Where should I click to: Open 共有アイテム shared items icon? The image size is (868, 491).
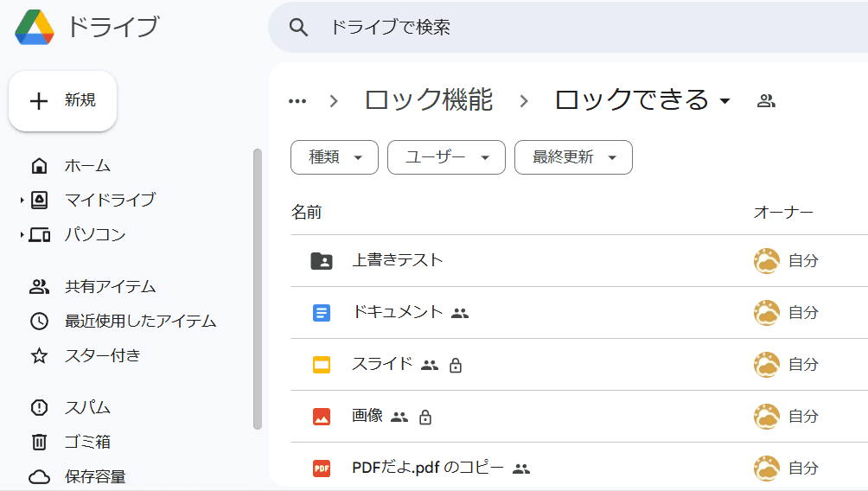(39, 287)
